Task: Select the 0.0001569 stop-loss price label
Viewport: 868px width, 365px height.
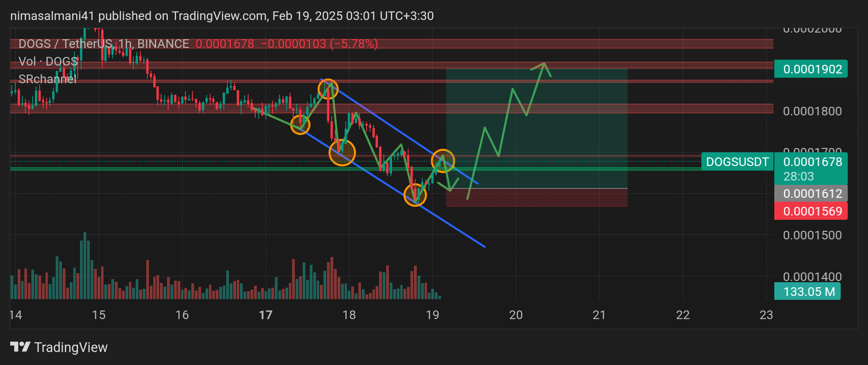Action: 811,211
